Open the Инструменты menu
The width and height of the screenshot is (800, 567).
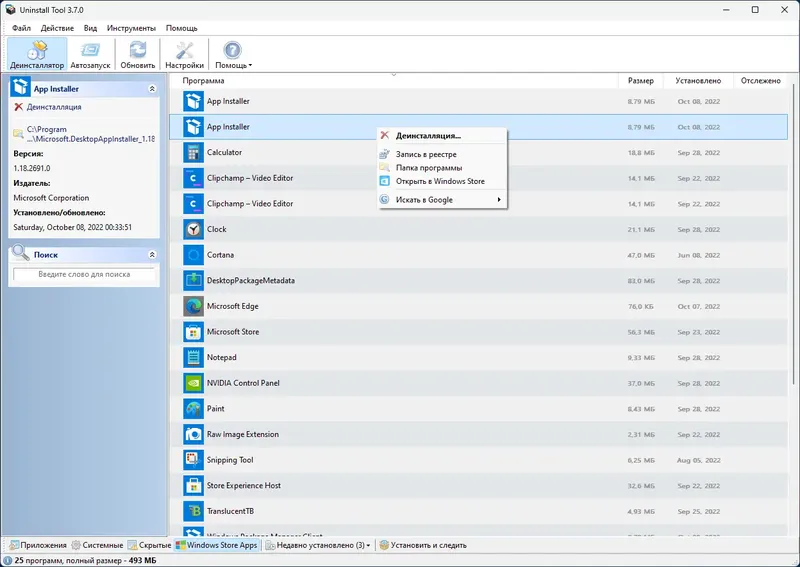point(131,28)
